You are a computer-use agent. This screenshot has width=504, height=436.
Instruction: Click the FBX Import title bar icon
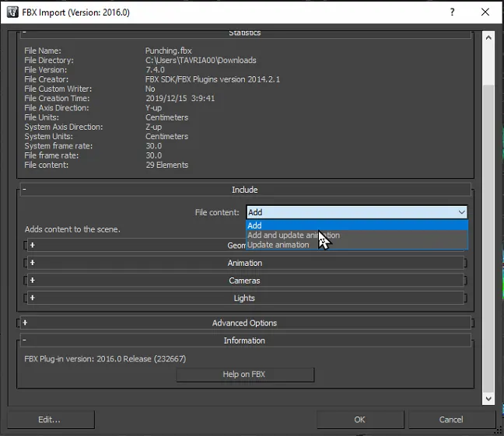[x=13, y=12]
